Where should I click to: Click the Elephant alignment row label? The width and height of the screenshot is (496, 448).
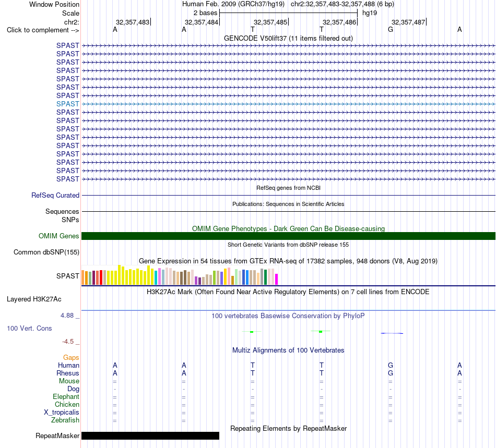66,396
